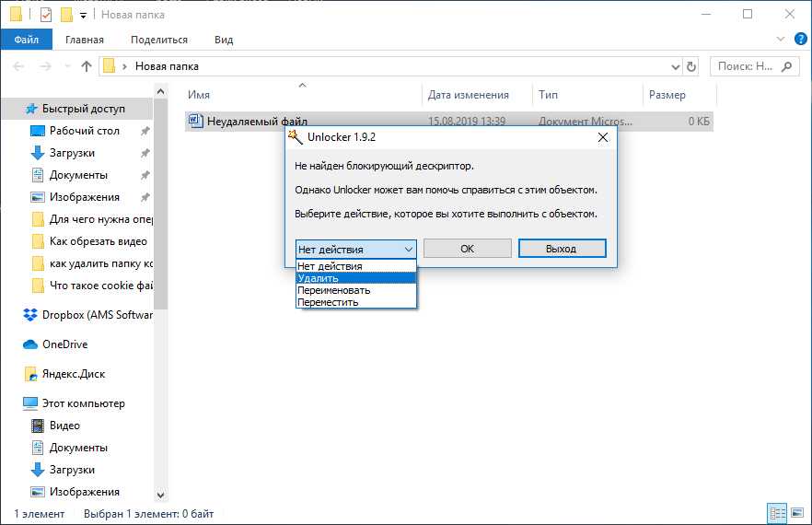Open the Как обрезать видео folder
Image resolution: width=812 pixels, height=525 pixels.
98,241
